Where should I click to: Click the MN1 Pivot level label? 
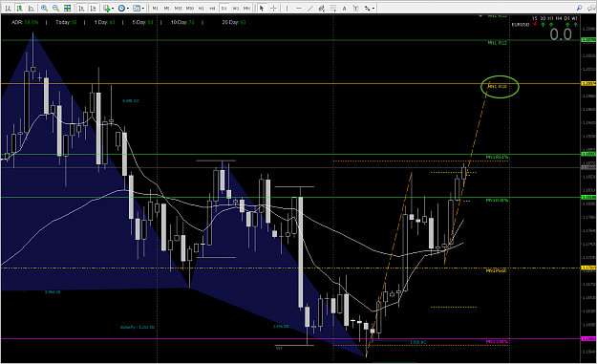(x=496, y=270)
